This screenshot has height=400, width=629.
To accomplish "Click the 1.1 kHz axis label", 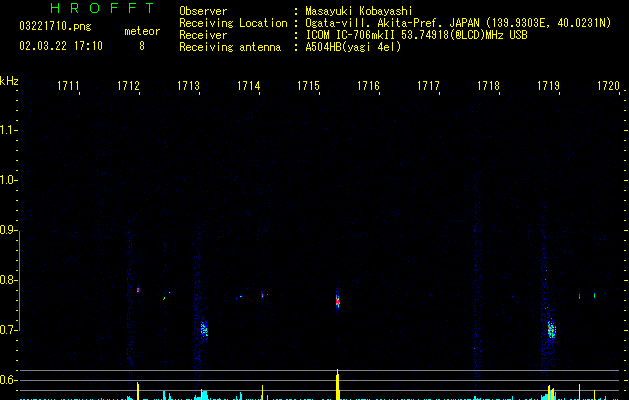I will point(8,130).
